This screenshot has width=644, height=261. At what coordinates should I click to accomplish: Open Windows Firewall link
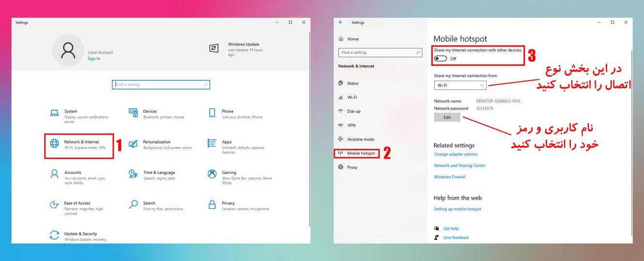(x=450, y=177)
